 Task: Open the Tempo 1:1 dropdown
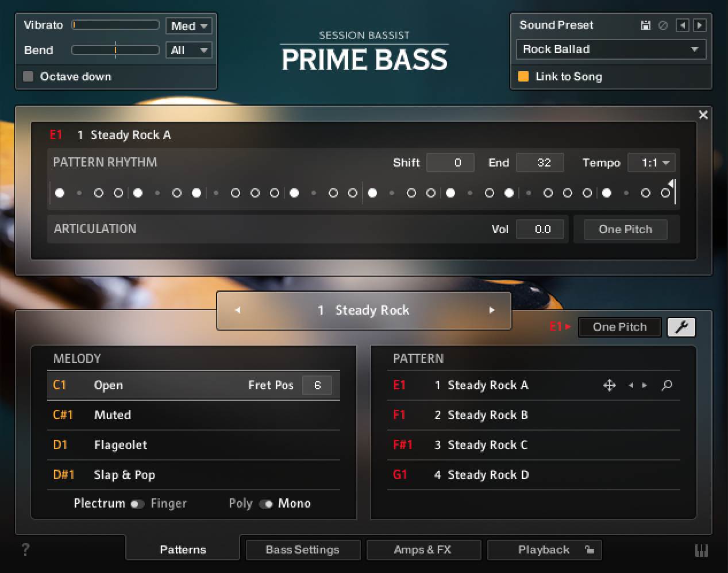click(x=651, y=162)
